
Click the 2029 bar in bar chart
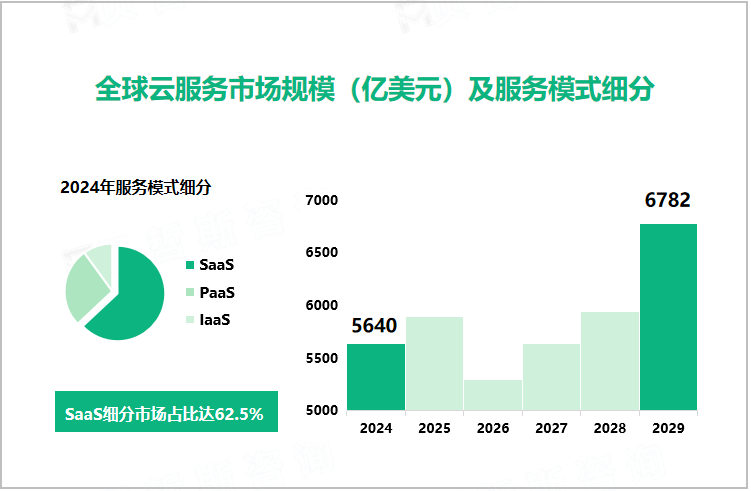(x=669, y=317)
